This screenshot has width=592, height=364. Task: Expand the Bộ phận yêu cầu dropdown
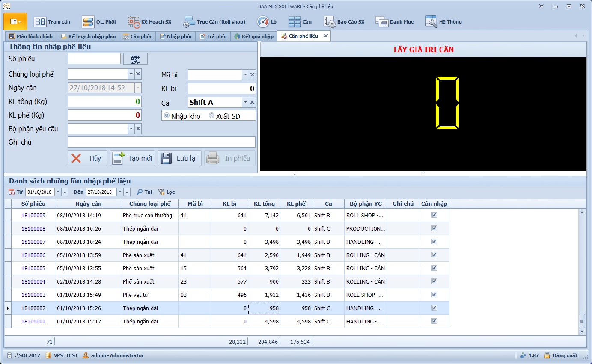point(131,129)
